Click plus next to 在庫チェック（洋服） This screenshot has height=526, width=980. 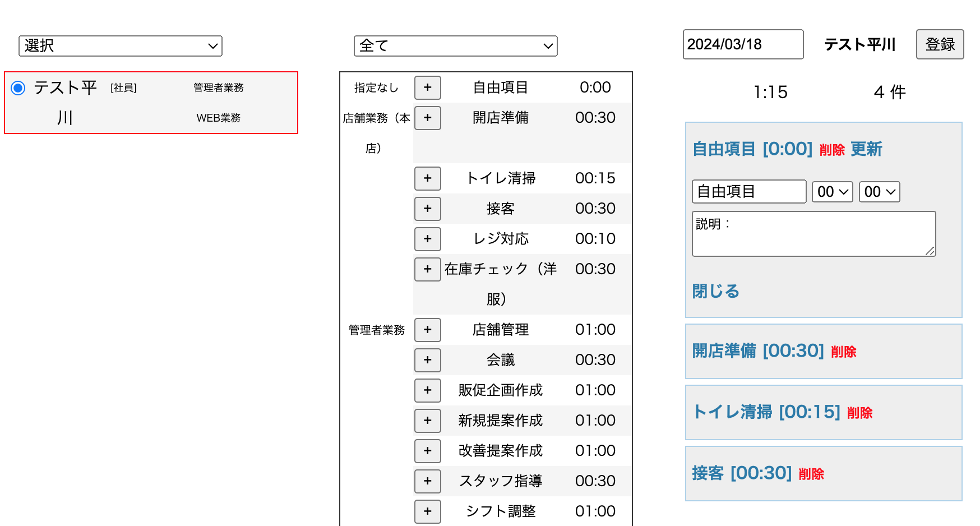[428, 269]
